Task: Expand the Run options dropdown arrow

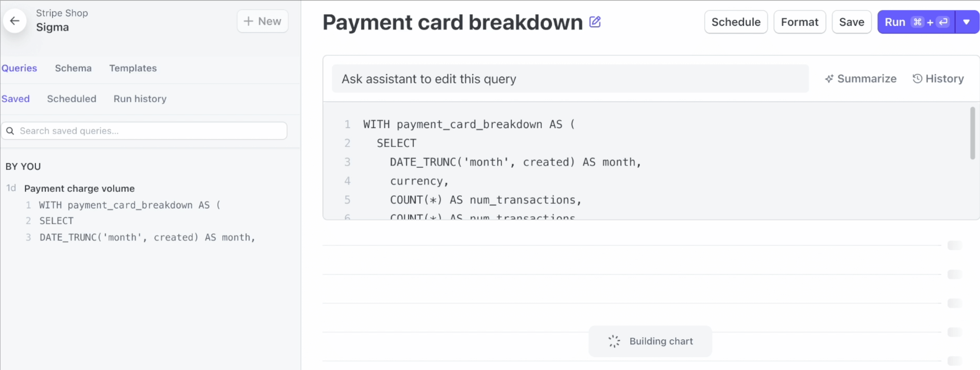Action: pyautogui.click(x=967, y=22)
